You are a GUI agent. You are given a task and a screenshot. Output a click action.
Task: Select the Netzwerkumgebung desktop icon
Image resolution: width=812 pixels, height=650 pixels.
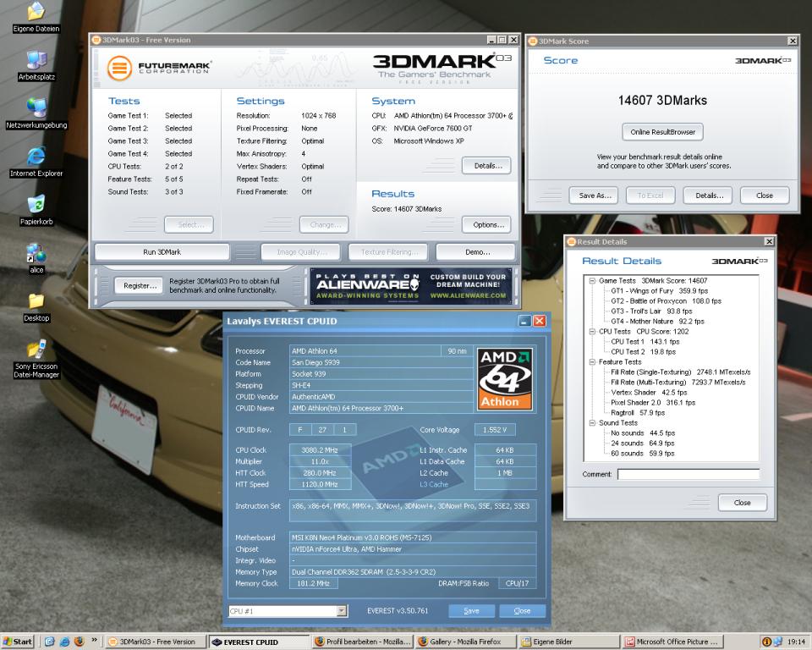(36, 113)
